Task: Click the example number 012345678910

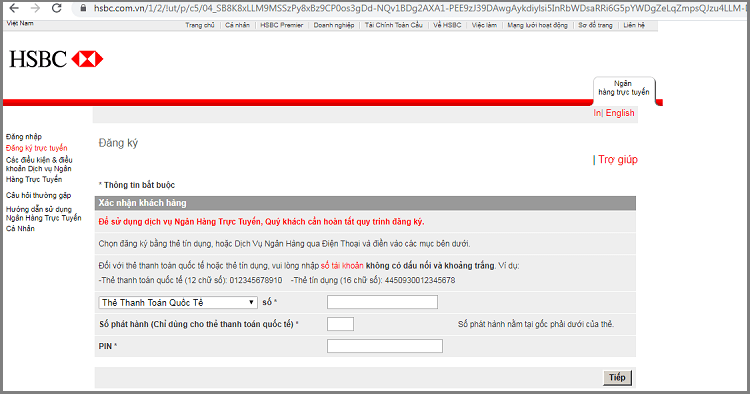Action: coord(256,280)
